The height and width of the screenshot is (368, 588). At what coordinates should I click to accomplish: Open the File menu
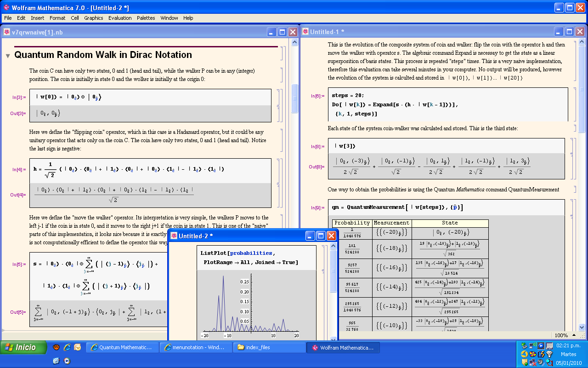(8, 18)
